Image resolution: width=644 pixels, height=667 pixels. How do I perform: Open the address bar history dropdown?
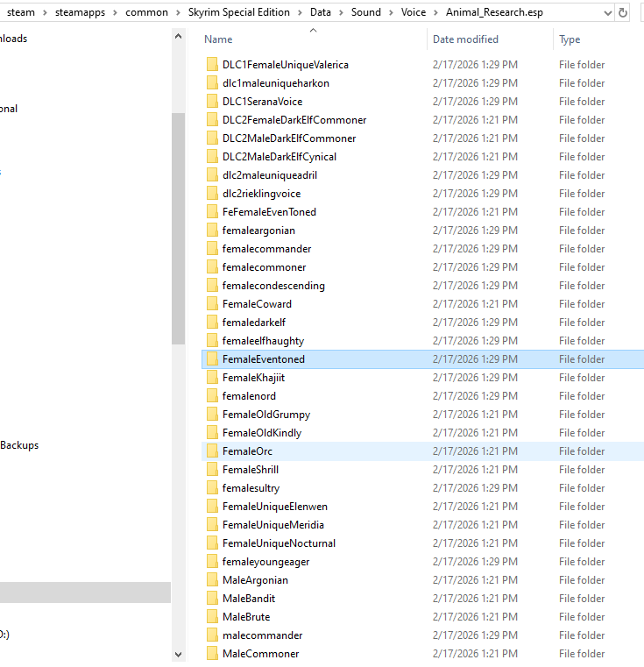pyautogui.click(x=608, y=13)
